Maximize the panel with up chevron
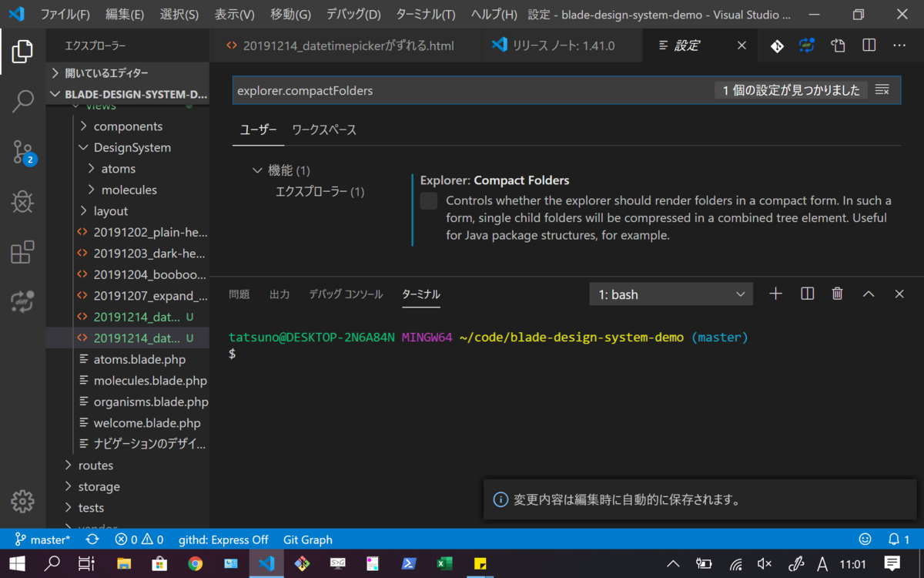 tap(869, 294)
